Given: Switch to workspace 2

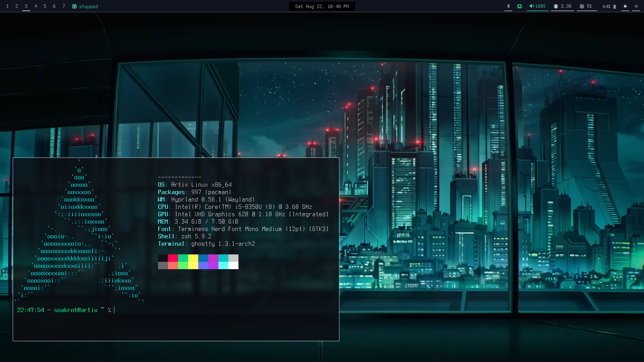Looking at the screenshot, I should pos(17,6).
